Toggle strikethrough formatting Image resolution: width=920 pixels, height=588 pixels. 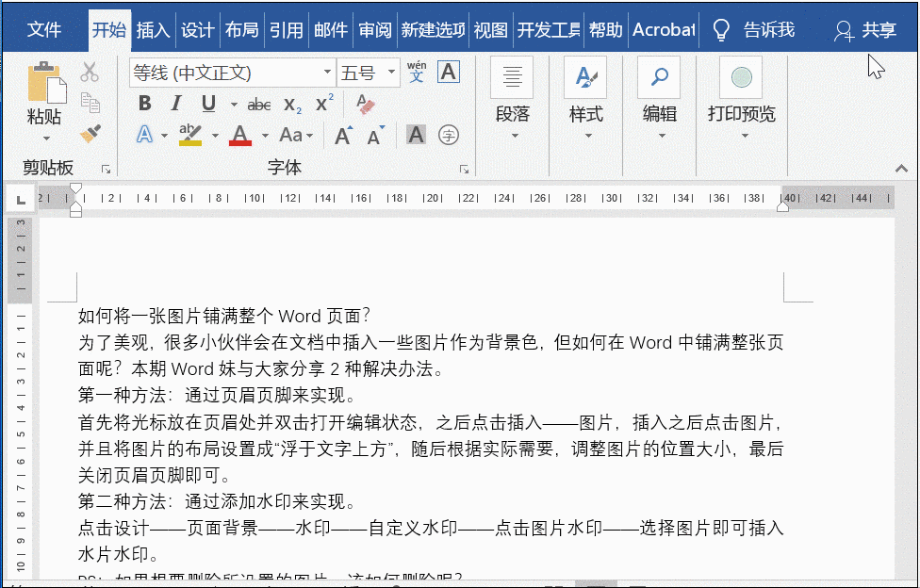click(258, 105)
